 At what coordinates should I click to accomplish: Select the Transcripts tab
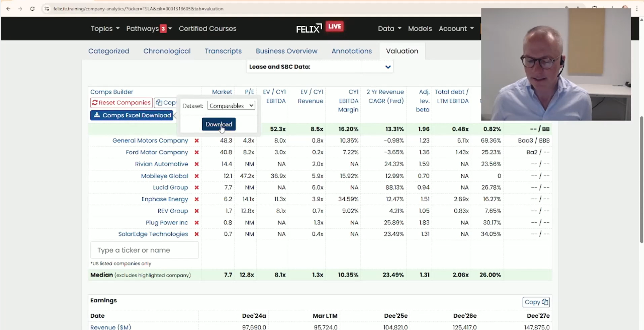pos(223,51)
